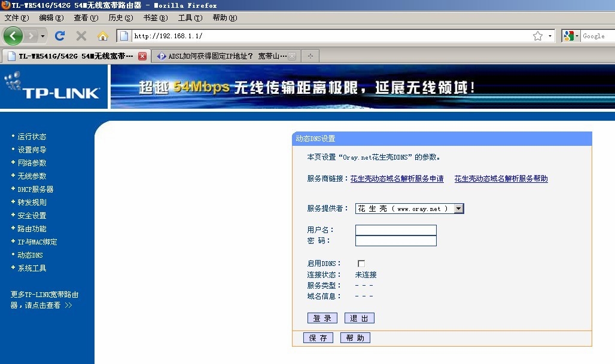The image size is (615, 364).
Task: Click the 密码 input field
Action: [x=396, y=241]
